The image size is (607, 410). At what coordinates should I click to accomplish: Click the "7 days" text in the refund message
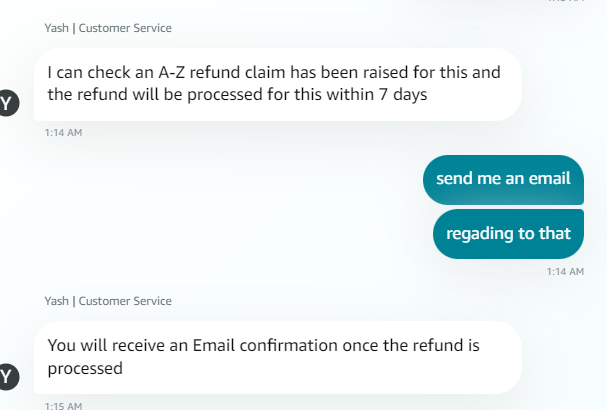pyautogui.click(x=403, y=95)
